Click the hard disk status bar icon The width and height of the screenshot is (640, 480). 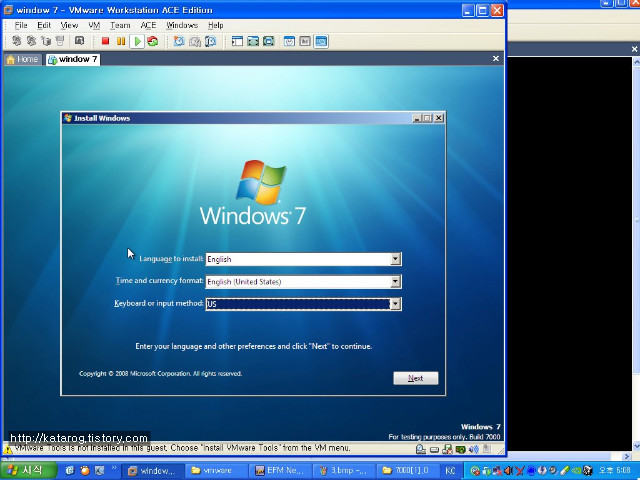435,450
